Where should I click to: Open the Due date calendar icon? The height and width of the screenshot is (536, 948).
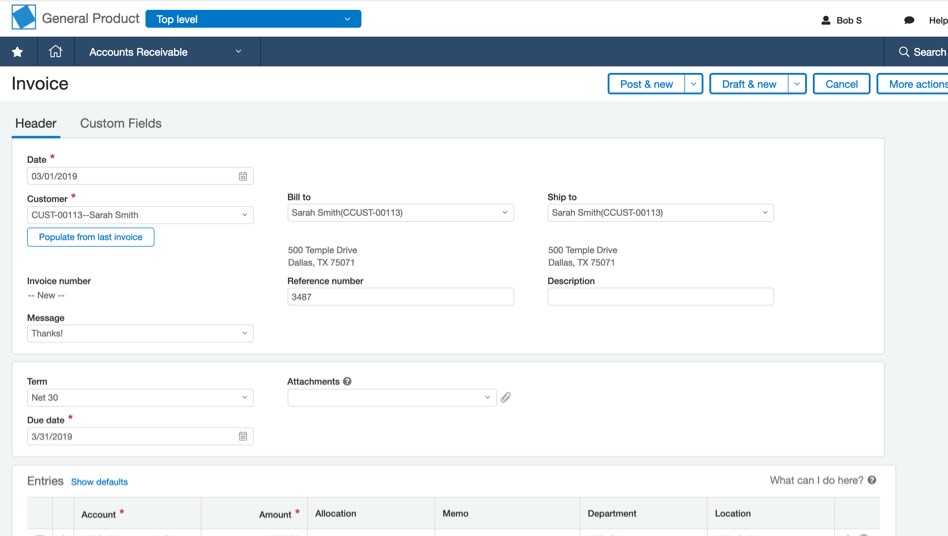[x=242, y=436]
